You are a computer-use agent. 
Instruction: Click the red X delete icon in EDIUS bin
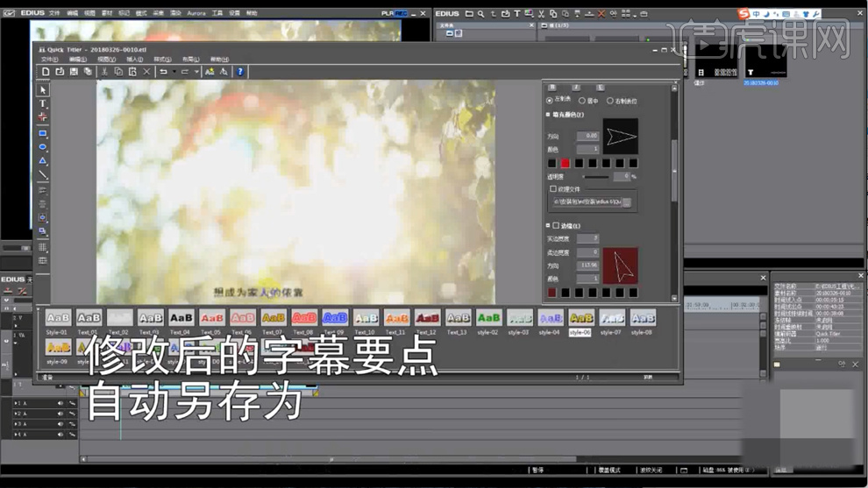tap(601, 14)
